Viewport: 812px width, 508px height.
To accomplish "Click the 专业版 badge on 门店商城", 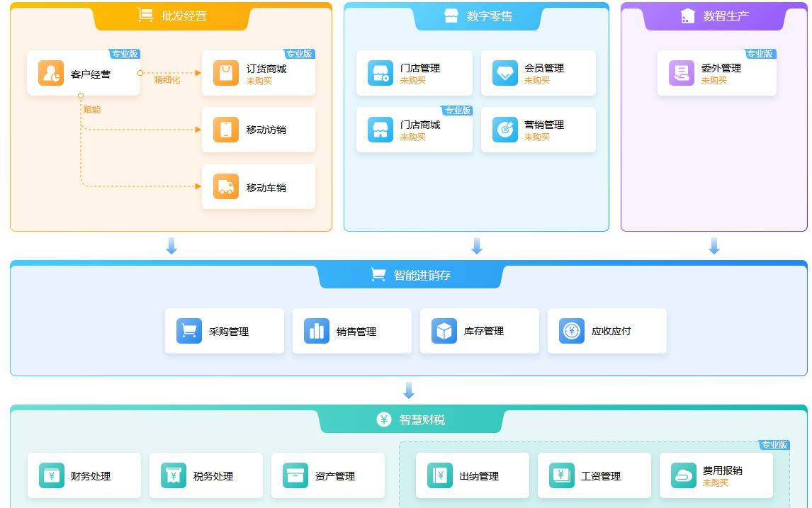I will 457,111.
